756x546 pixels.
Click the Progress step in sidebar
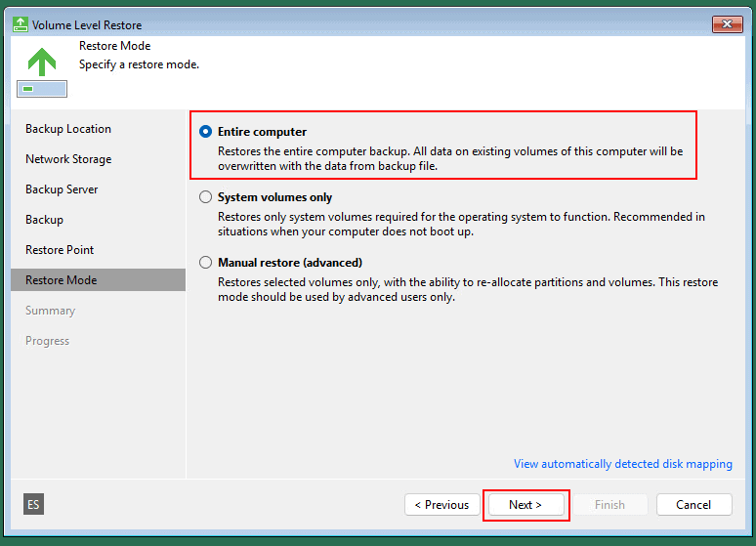pyautogui.click(x=47, y=341)
